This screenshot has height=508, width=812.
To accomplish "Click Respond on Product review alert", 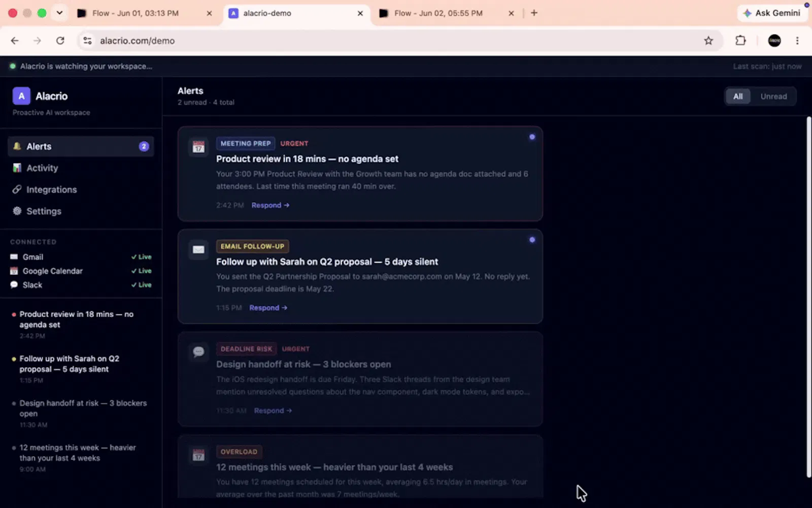I will [x=270, y=205].
